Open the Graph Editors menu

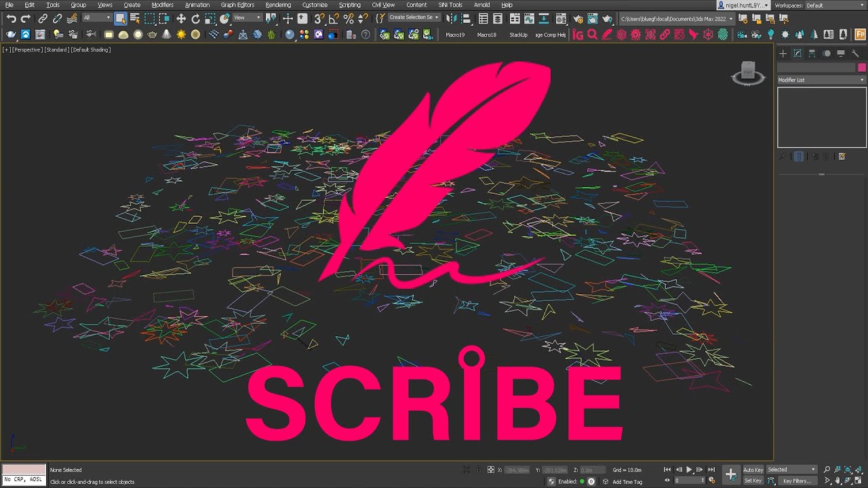pyautogui.click(x=237, y=5)
